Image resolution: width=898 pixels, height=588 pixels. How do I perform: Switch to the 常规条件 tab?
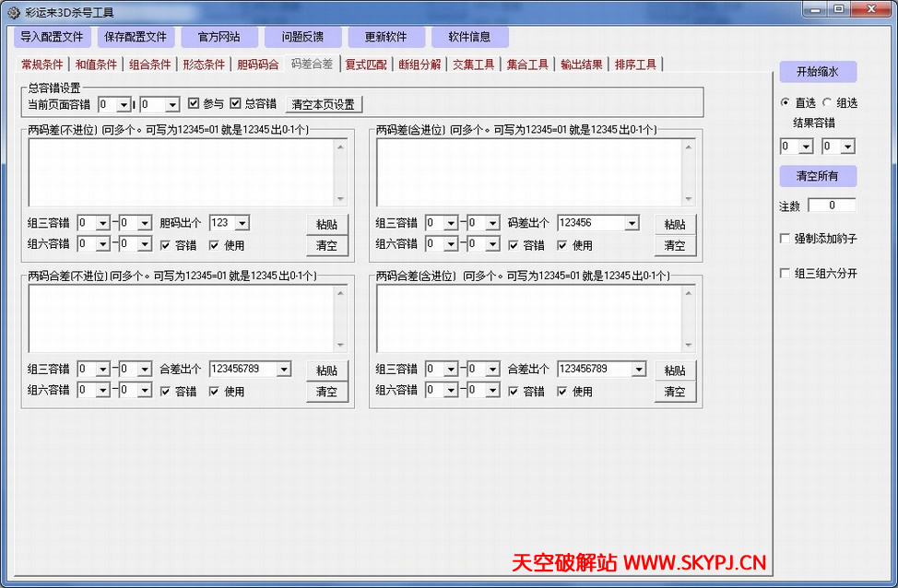pos(41,65)
